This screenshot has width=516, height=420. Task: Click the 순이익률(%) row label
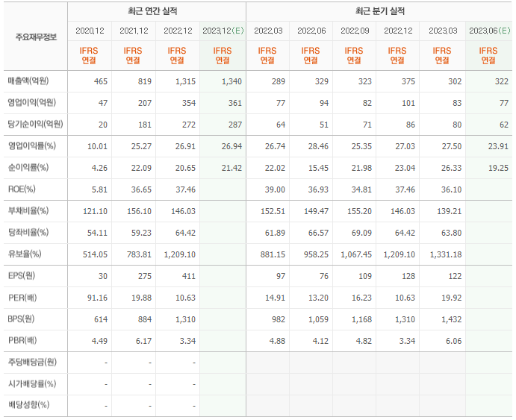point(28,167)
